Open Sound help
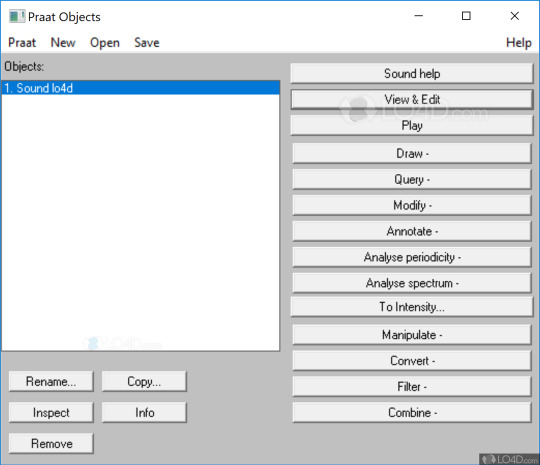The width and height of the screenshot is (540, 465). click(412, 74)
